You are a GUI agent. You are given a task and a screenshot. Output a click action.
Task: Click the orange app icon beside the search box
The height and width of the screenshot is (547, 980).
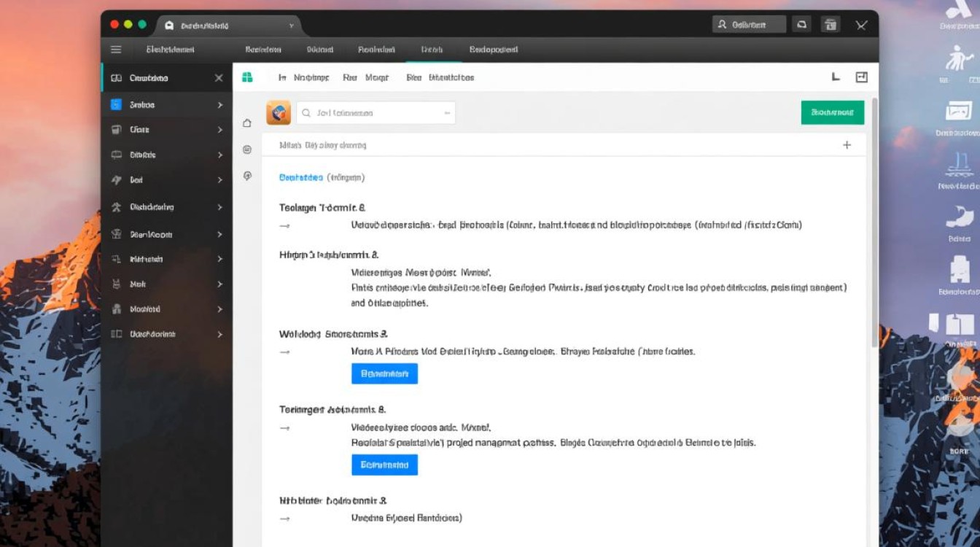tap(279, 113)
